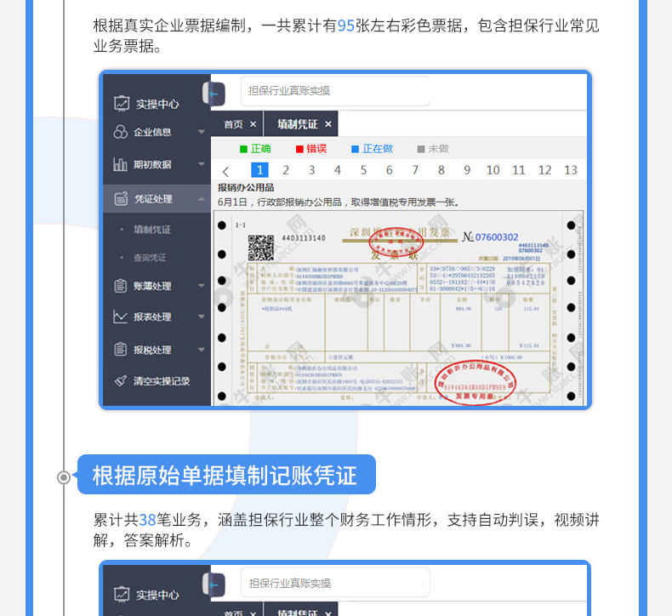672x616 pixels.
Task: Expand the 企业信息 dropdown arrow
Action: pyautogui.click(x=202, y=132)
